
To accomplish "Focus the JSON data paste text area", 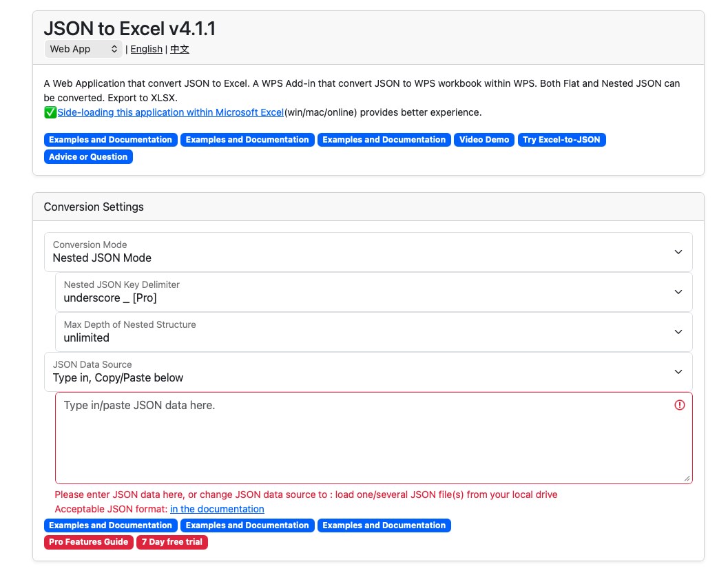I will coord(374,438).
